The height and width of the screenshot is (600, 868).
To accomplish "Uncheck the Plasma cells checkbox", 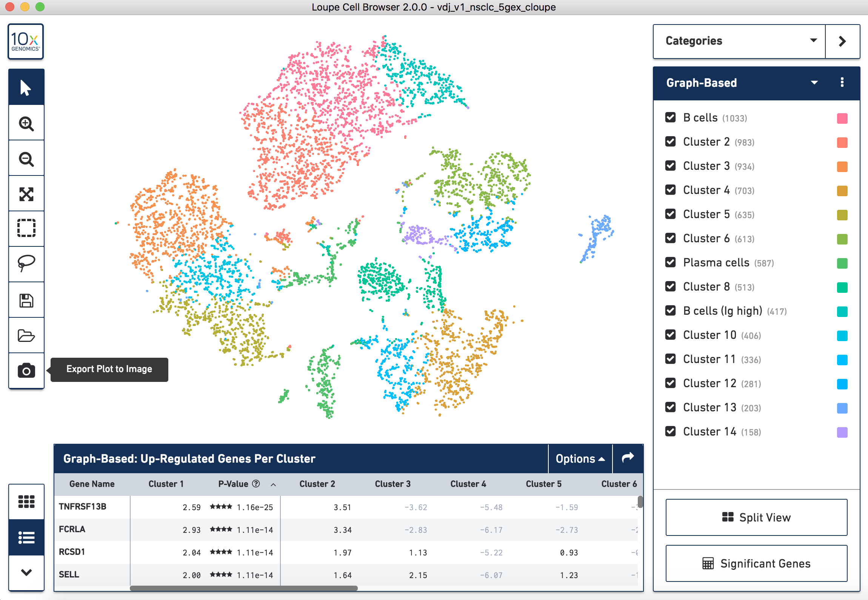I will pos(670,262).
